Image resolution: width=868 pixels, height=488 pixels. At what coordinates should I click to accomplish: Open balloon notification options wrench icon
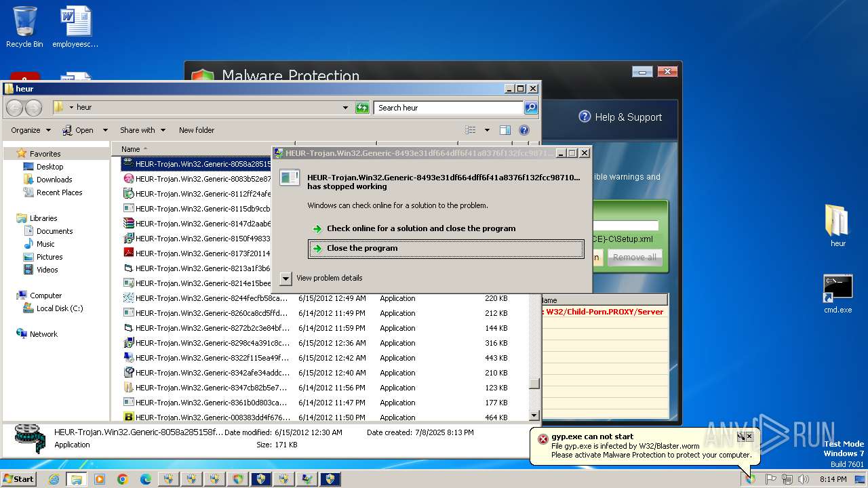click(741, 436)
